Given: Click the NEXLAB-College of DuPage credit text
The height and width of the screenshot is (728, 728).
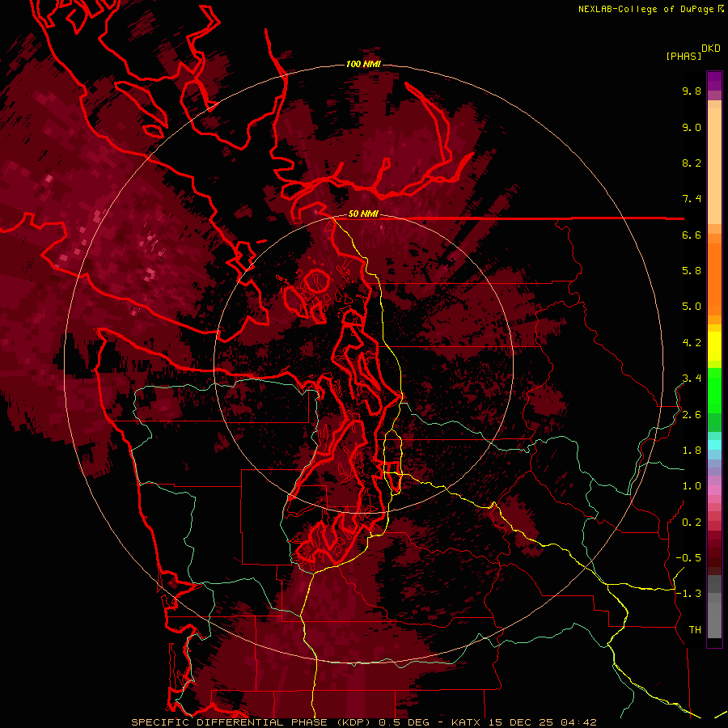Looking at the screenshot, I should 646,9.
